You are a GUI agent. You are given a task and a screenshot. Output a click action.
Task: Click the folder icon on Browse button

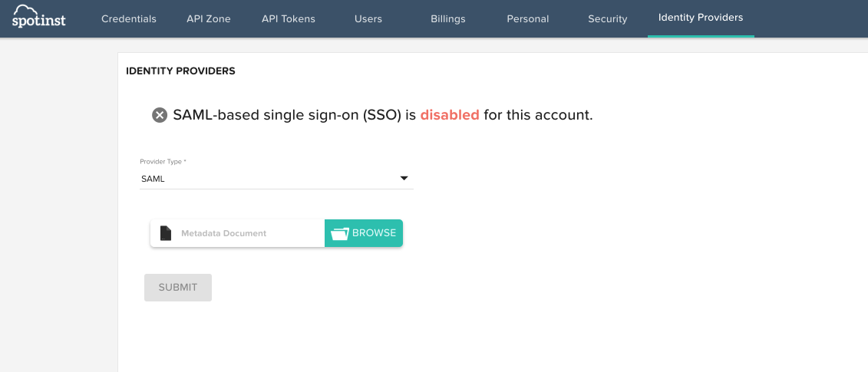tap(339, 233)
